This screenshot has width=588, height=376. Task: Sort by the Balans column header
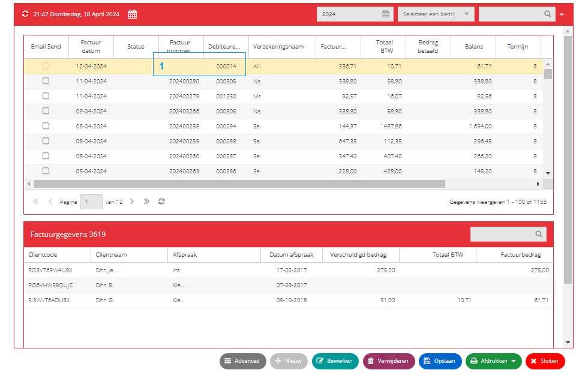[x=473, y=47]
